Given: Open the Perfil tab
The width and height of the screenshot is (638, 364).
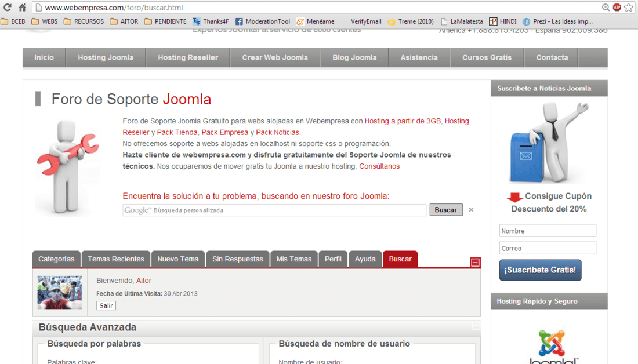Looking at the screenshot, I should (x=333, y=259).
